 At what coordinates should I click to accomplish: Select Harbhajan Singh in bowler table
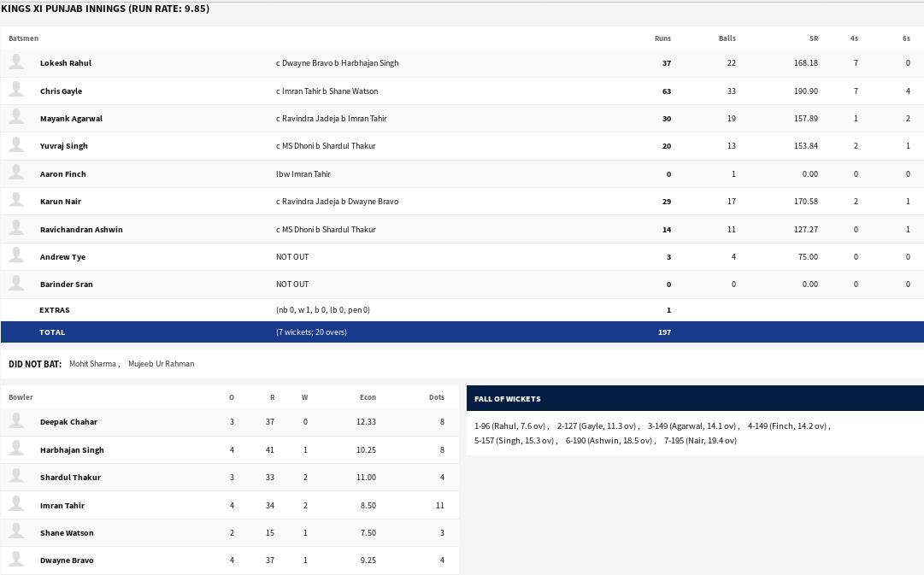(72, 450)
